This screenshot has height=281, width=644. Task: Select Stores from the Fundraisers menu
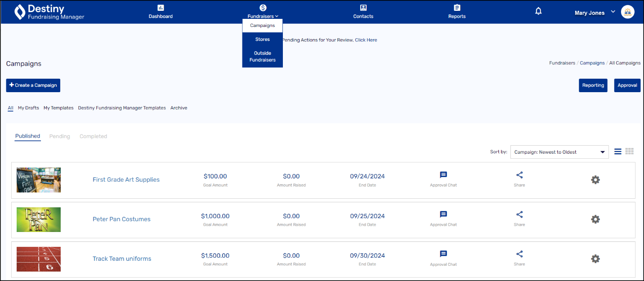(262, 40)
